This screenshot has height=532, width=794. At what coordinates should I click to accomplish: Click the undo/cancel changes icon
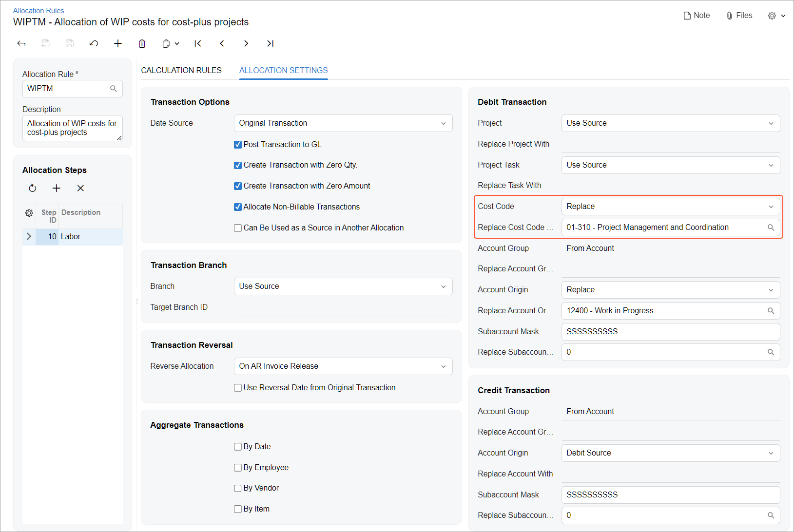[x=94, y=44]
